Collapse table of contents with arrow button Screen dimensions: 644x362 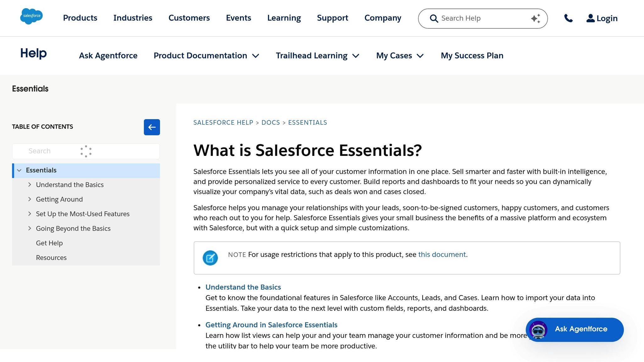click(x=152, y=127)
